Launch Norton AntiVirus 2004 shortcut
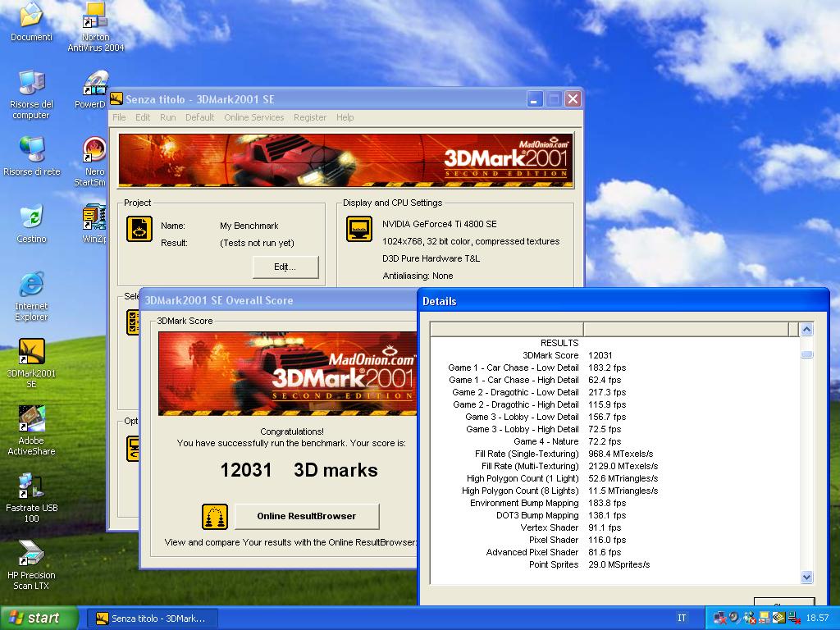 [95, 27]
